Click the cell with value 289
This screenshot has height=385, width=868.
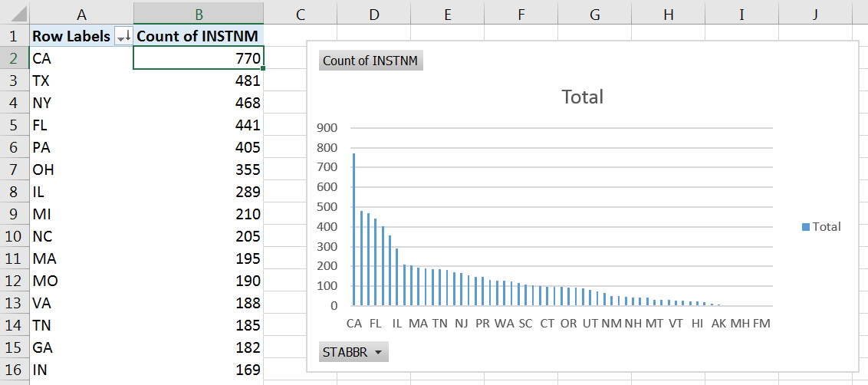click(x=198, y=192)
